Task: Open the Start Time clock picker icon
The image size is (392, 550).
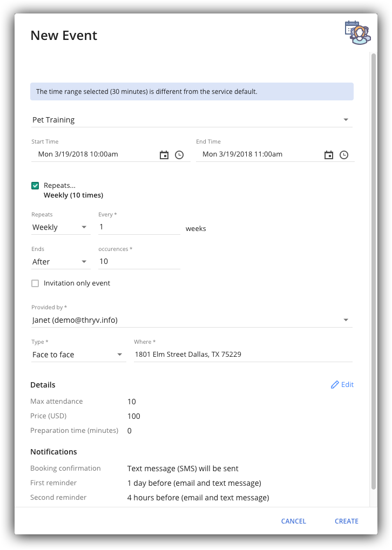Action: (x=179, y=155)
